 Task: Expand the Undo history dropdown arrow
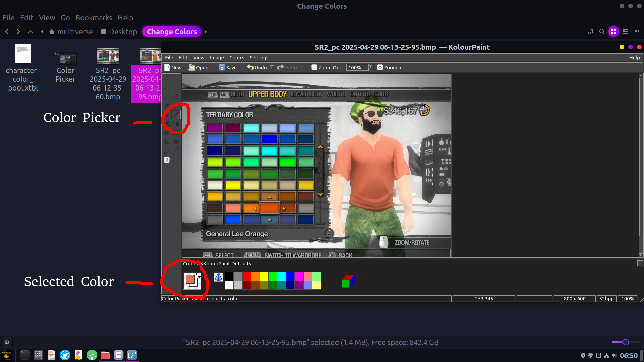(272, 67)
